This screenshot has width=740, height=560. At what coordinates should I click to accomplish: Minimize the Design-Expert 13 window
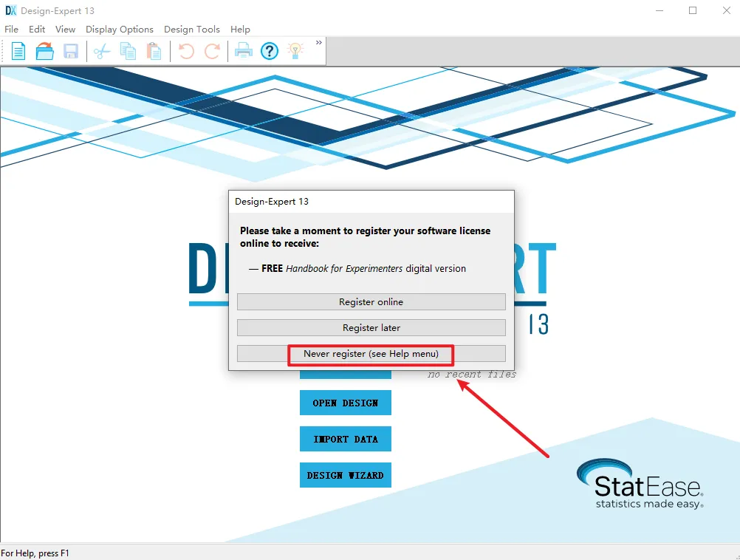(660, 10)
